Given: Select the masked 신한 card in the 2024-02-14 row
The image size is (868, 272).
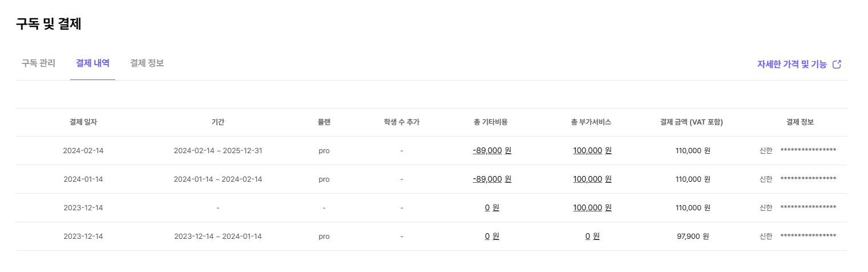Looking at the screenshot, I should coord(799,151).
